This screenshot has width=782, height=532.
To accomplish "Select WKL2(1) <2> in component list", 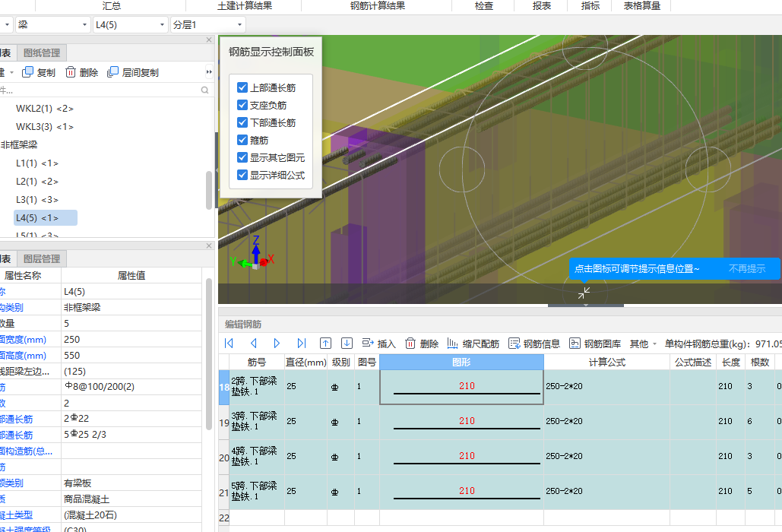I will coord(44,108).
